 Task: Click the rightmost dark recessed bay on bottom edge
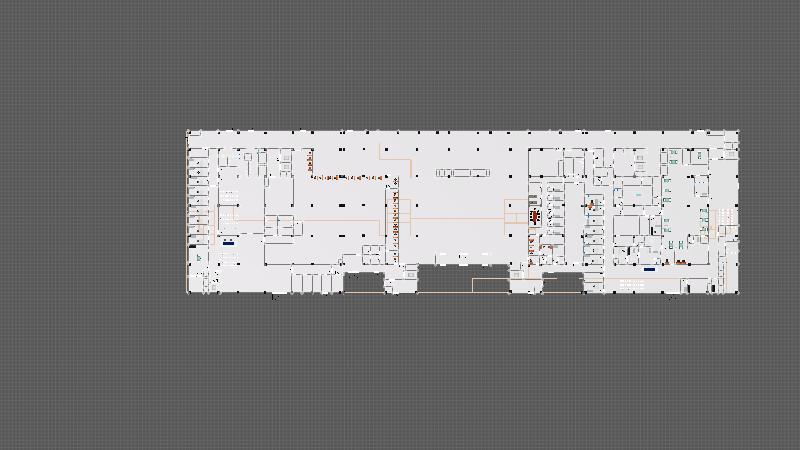pos(562,283)
